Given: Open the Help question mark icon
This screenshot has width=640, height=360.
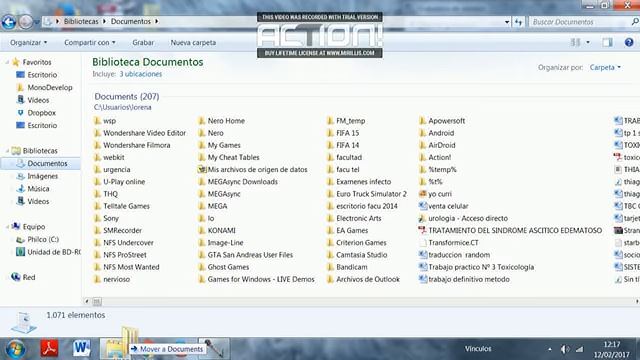Looking at the screenshot, I should (x=629, y=42).
